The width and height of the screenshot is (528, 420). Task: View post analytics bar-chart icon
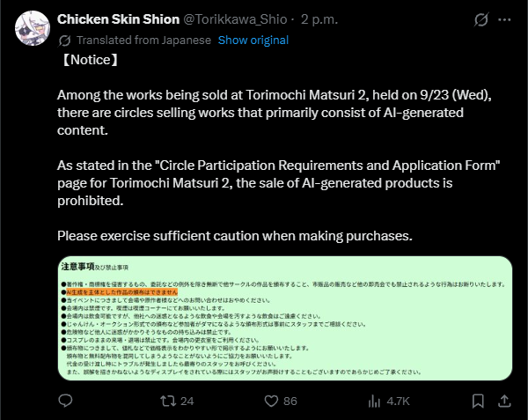coord(374,402)
